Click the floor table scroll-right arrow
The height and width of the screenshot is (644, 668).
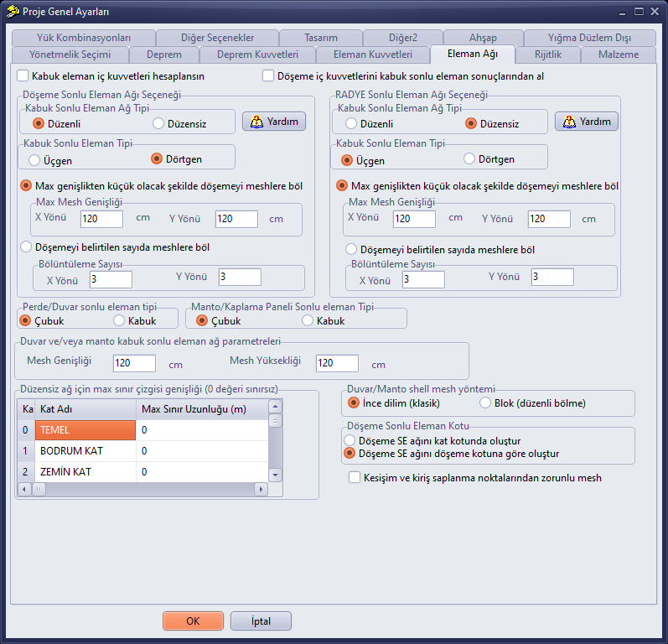click(x=261, y=489)
